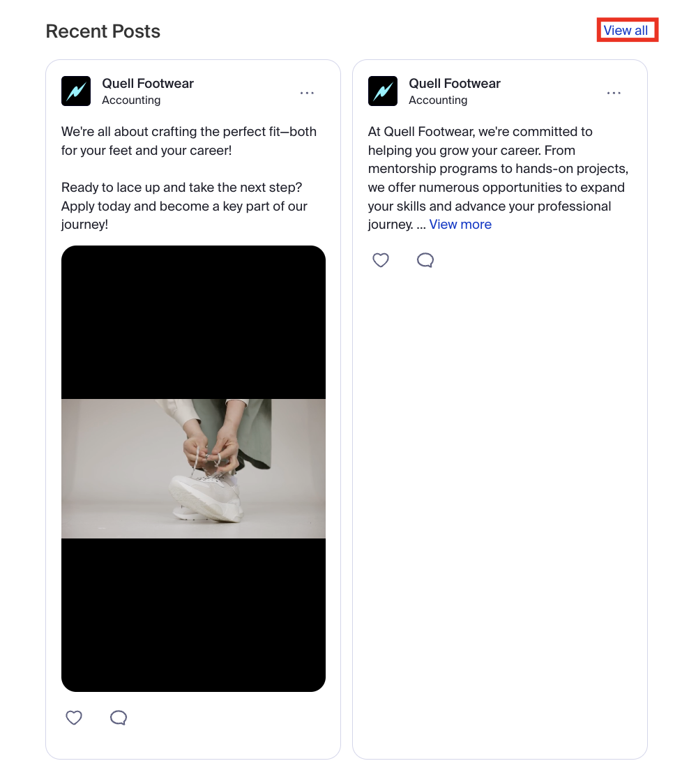Image resolution: width=689 pixels, height=784 pixels.
Task: Like the shoe-lacing video post
Action: 74,718
